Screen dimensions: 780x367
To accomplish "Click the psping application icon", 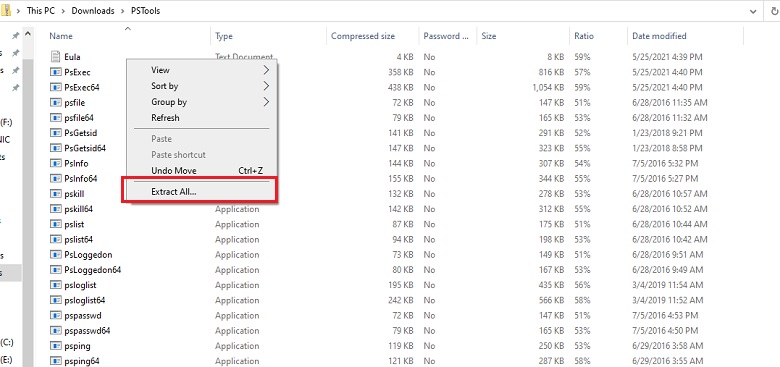I will (x=56, y=346).
